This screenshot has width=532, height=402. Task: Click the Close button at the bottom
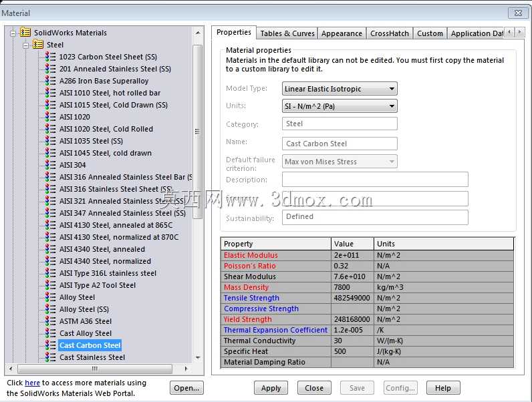tap(314, 388)
